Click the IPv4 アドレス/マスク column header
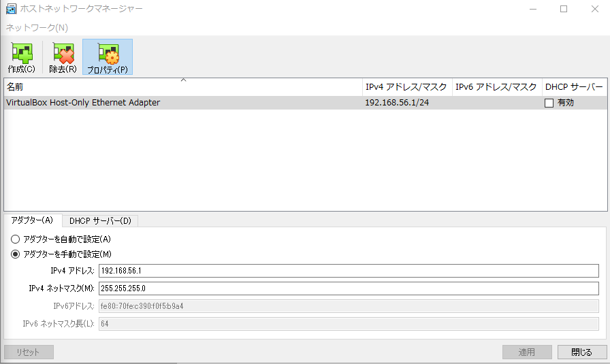 pos(407,86)
